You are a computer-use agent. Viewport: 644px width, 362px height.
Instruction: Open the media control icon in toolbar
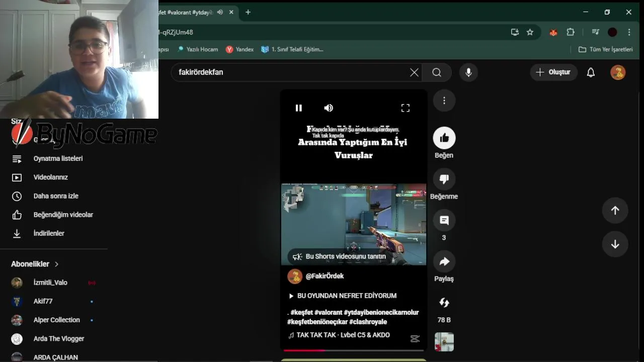coord(596,32)
